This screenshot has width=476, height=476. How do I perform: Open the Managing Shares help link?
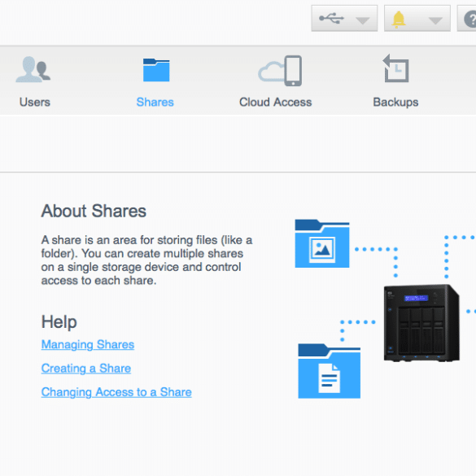coord(88,345)
